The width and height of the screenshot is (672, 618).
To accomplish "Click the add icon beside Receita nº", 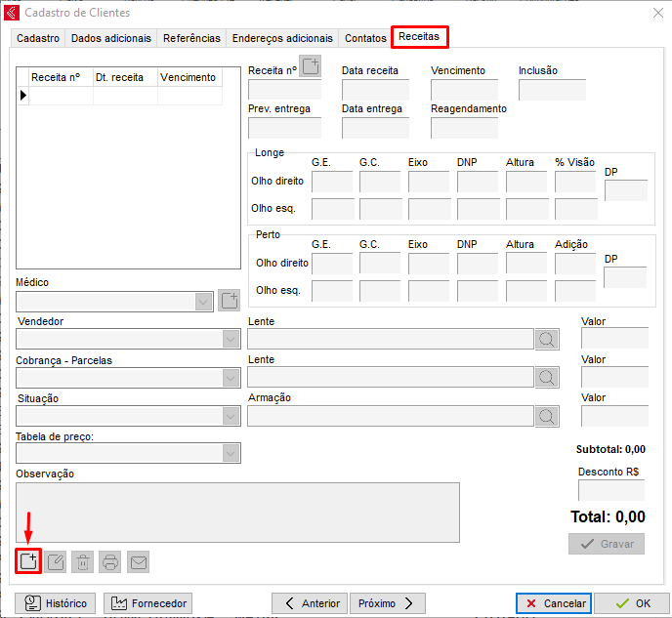I will pyautogui.click(x=310, y=66).
